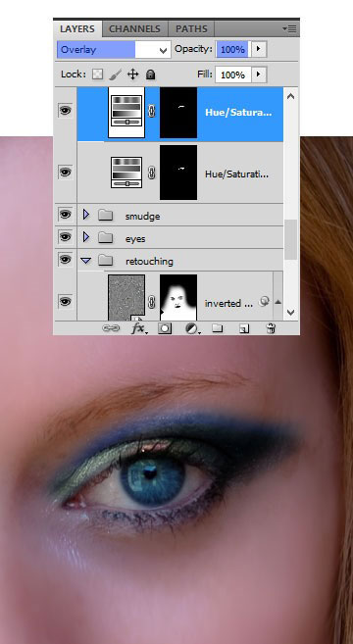Click the layers scrollbar down arrow

(x=290, y=312)
